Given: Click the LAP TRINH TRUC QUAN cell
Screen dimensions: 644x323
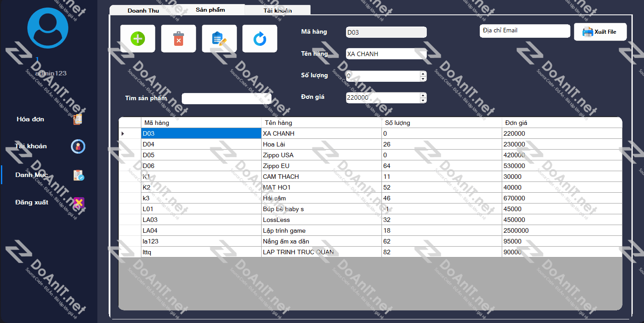Looking at the screenshot, I should pos(321,252).
